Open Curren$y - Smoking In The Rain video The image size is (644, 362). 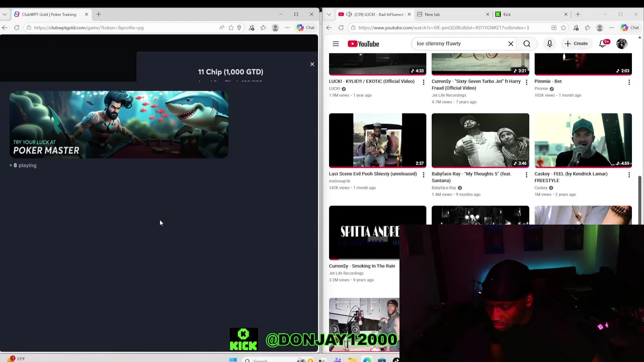(x=362, y=266)
